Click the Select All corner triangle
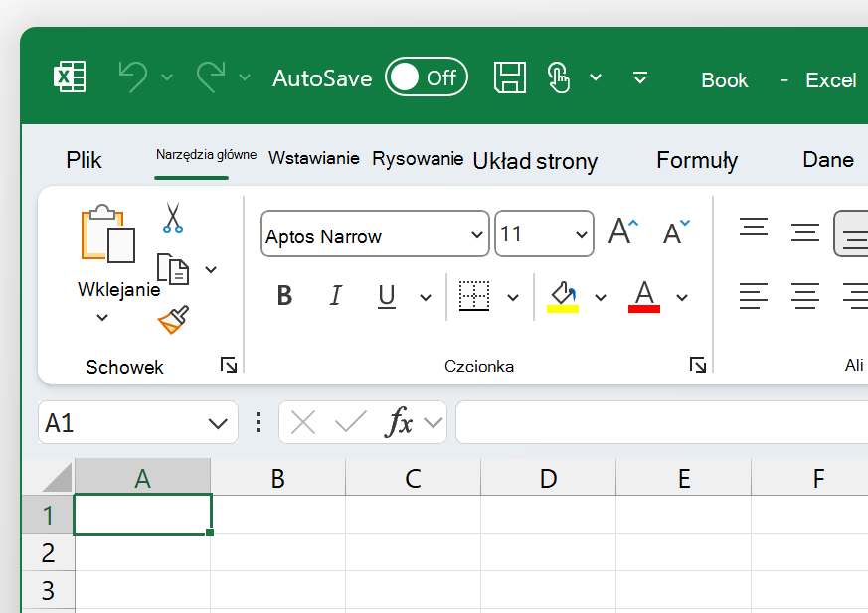The image size is (868, 613). tap(57, 478)
